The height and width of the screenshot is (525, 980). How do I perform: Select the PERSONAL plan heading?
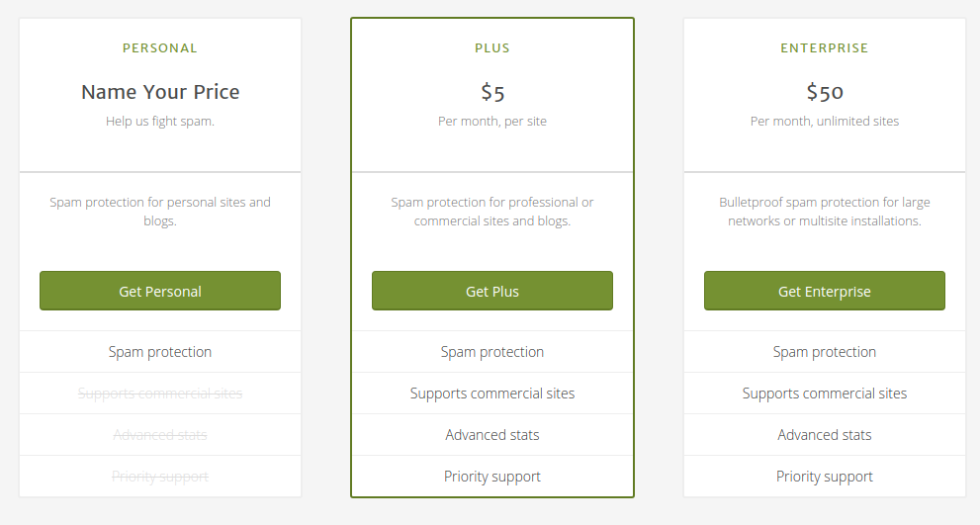pyautogui.click(x=160, y=47)
